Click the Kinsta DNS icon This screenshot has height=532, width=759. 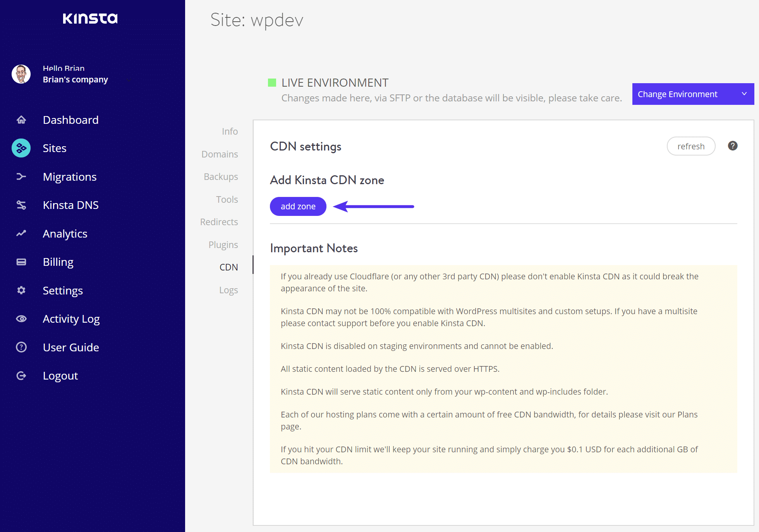tap(21, 205)
